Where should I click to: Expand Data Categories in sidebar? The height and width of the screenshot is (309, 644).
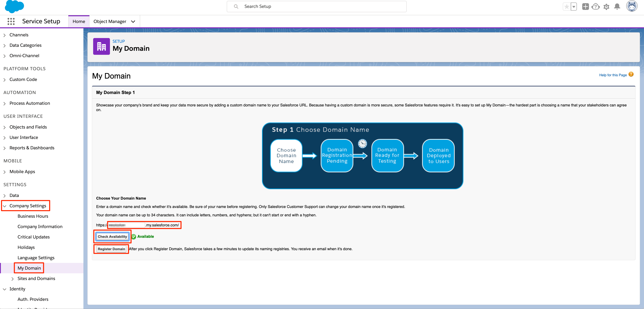(x=5, y=45)
